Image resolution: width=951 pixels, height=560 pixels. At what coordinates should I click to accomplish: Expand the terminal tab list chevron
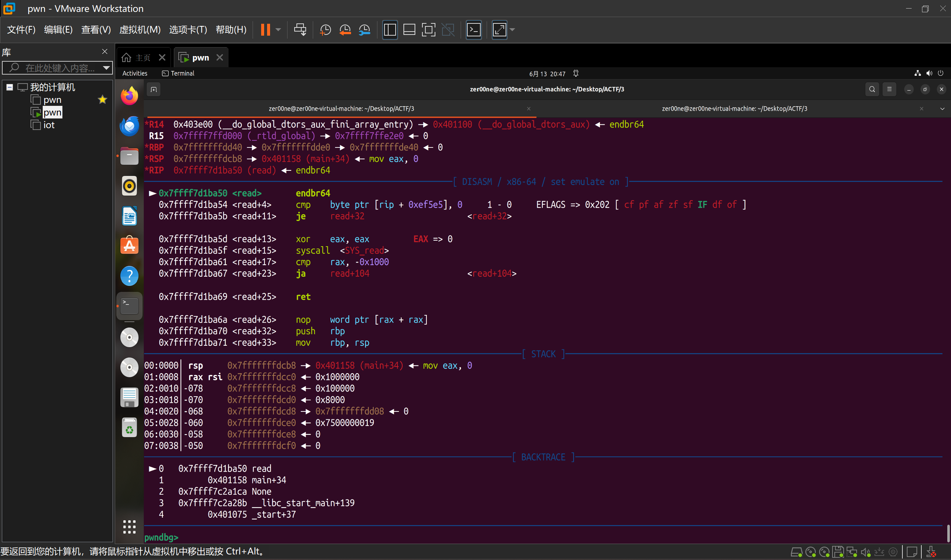click(942, 109)
